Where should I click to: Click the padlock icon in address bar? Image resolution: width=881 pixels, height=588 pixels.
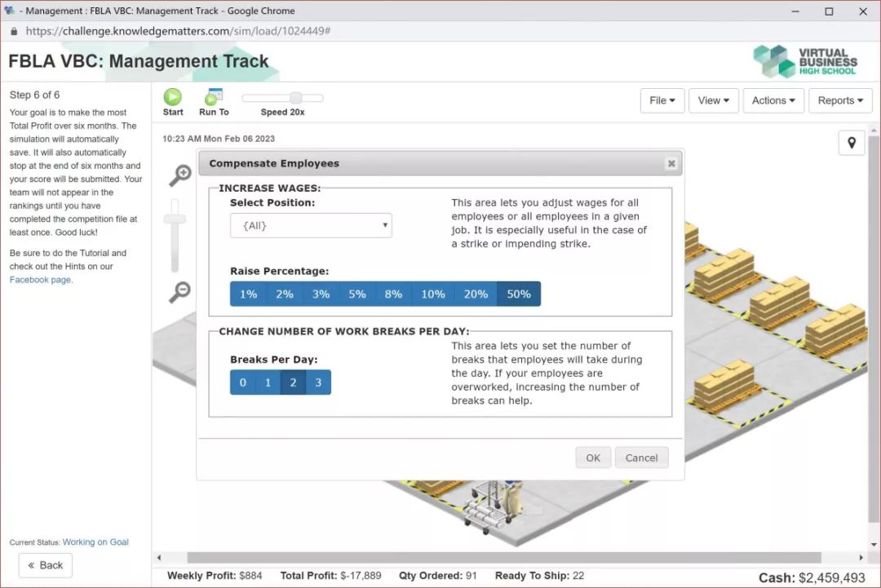pyautogui.click(x=14, y=32)
